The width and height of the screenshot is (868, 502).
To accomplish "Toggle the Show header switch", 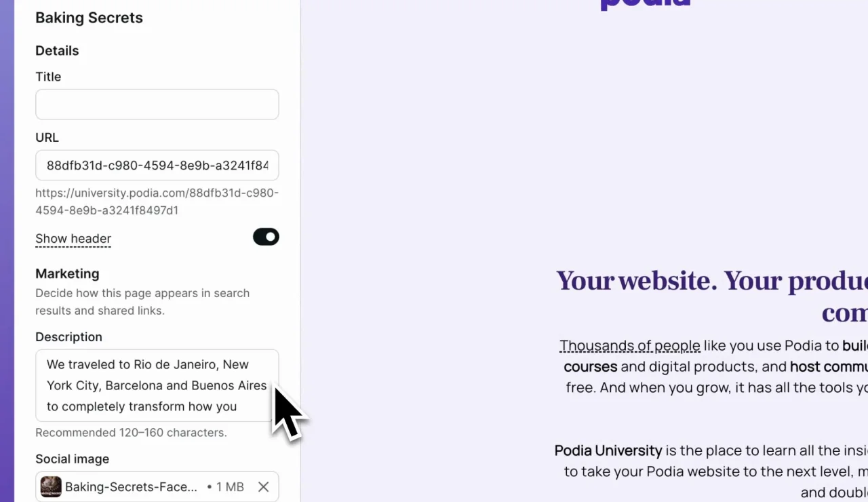I will 266,237.
